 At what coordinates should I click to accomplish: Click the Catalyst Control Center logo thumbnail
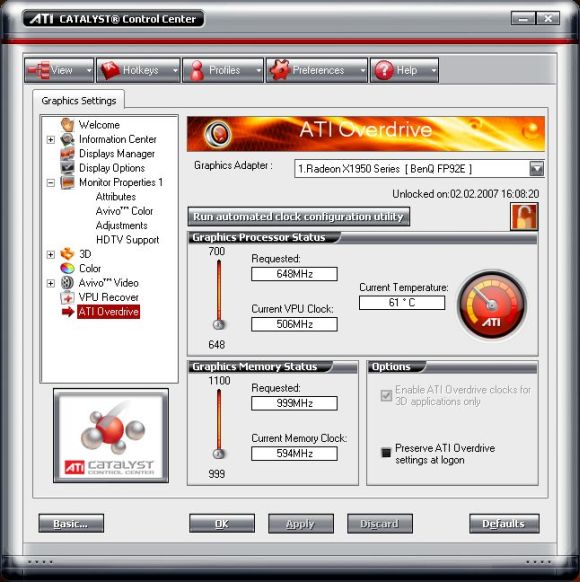pyautogui.click(x=111, y=435)
